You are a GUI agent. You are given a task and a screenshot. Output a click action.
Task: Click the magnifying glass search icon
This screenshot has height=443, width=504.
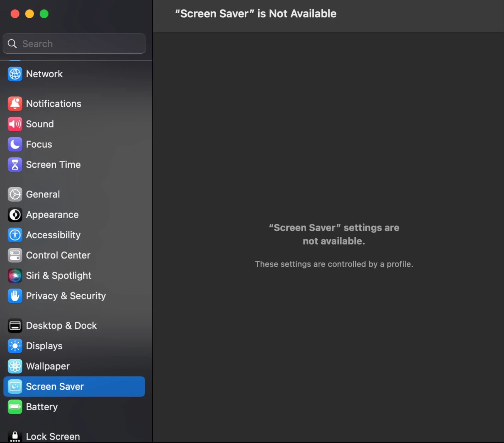[x=12, y=44]
